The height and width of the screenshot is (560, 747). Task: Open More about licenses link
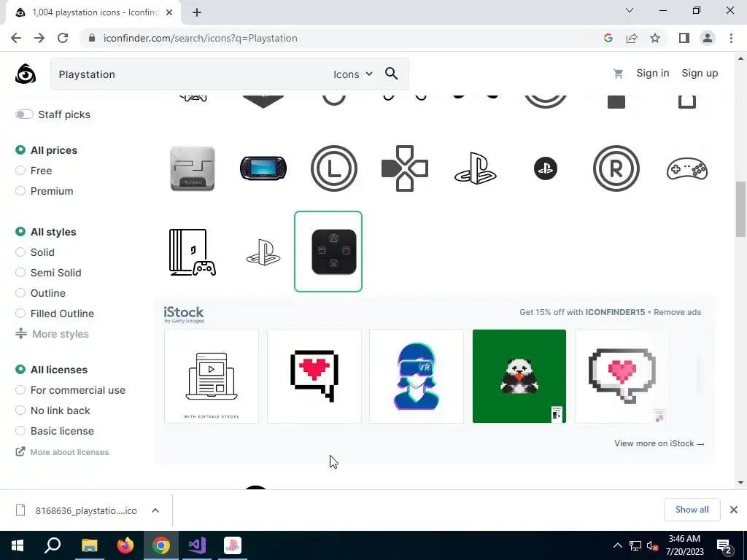tap(63, 452)
